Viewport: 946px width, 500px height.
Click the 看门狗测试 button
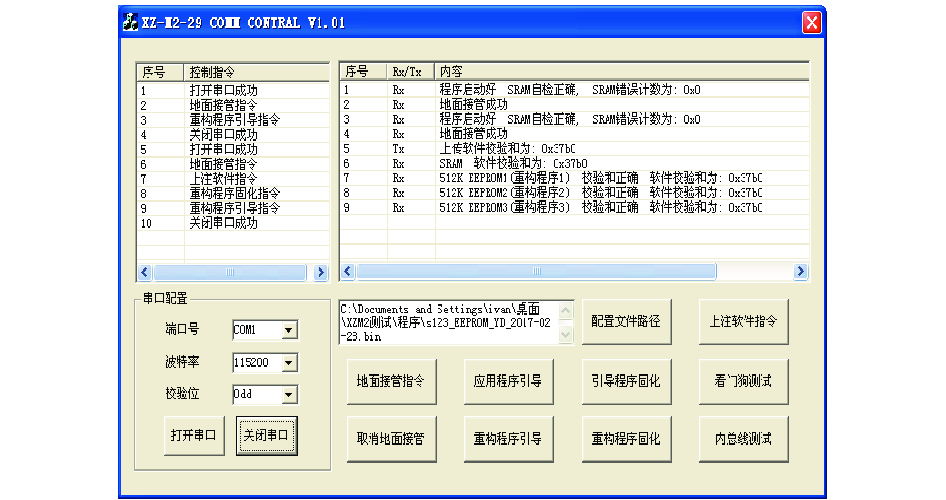pos(743,381)
